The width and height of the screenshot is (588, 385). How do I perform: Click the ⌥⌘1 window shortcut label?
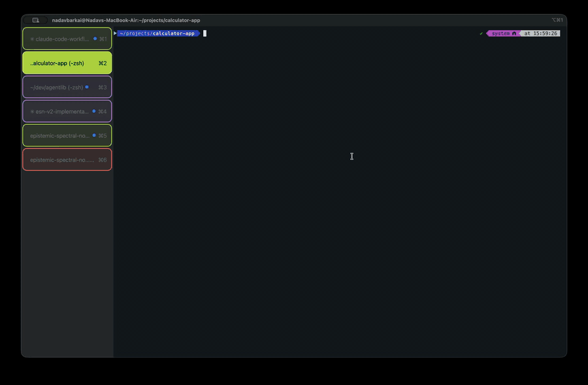[x=557, y=20]
